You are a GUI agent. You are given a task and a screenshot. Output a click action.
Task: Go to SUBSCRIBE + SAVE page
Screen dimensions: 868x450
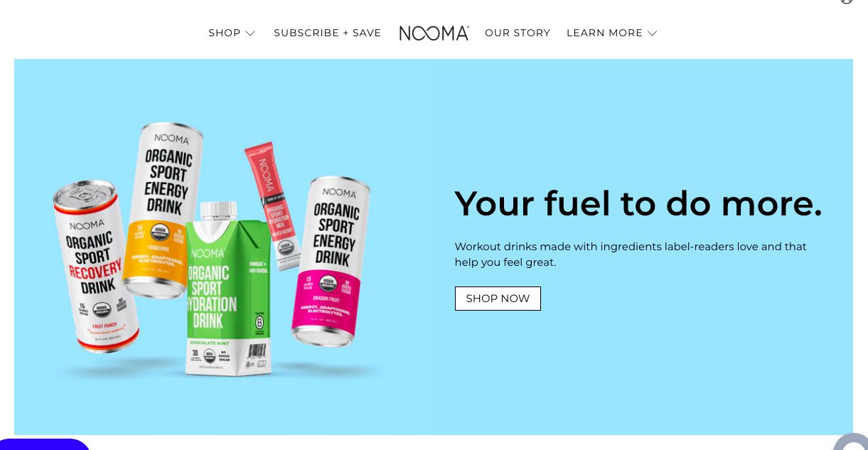(x=328, y=33)
